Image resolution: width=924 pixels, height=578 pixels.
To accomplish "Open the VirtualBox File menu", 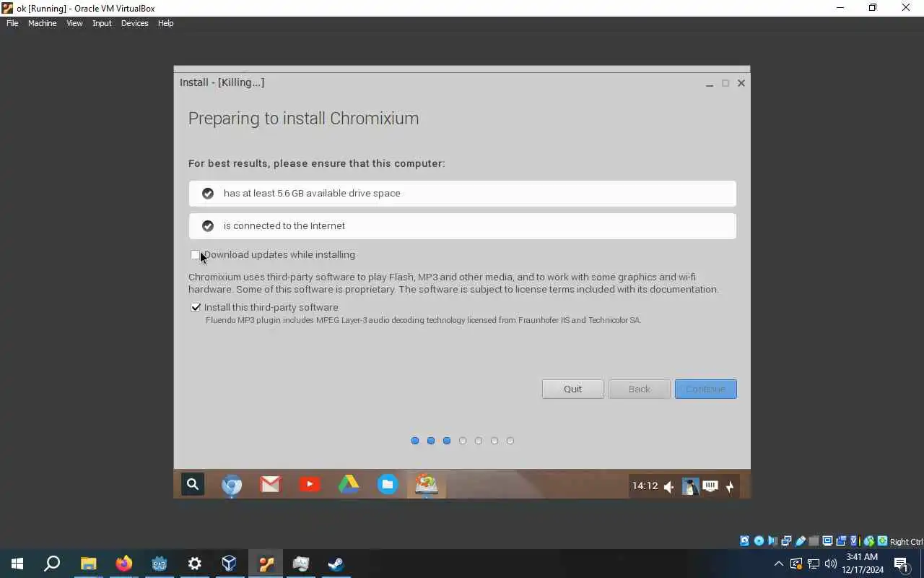I will click(x=12, y=23).
